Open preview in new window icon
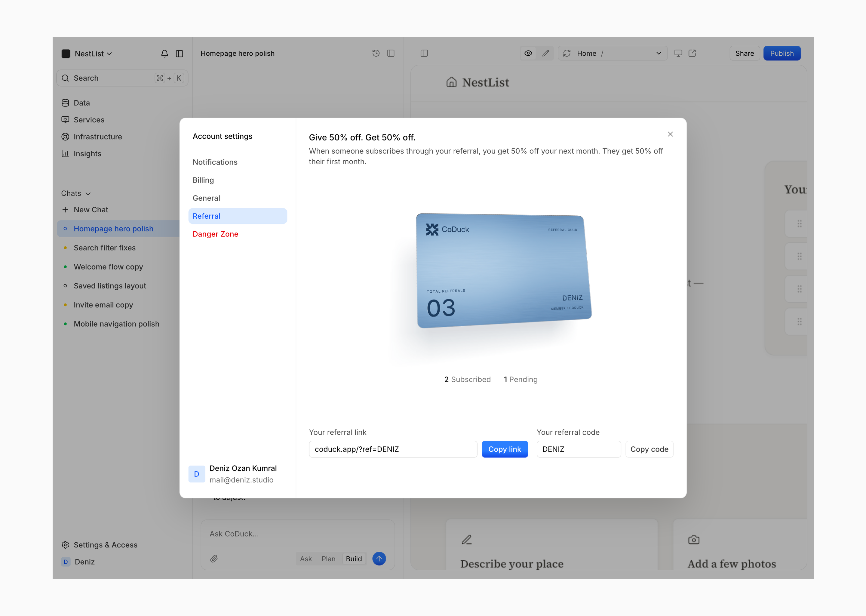 [692, 53]
